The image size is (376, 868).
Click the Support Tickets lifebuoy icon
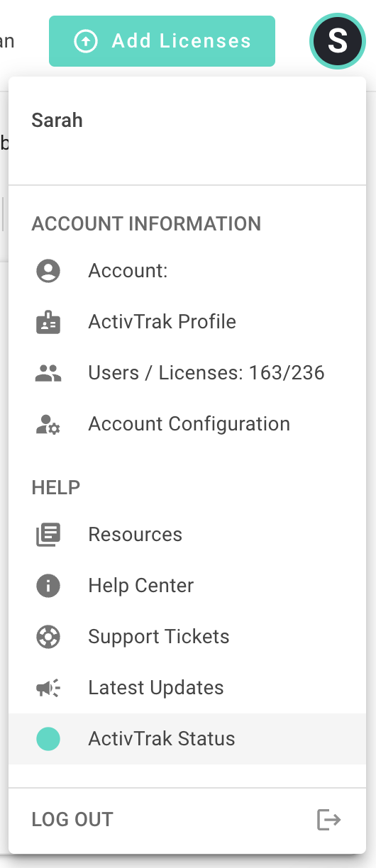coord(48,637)
